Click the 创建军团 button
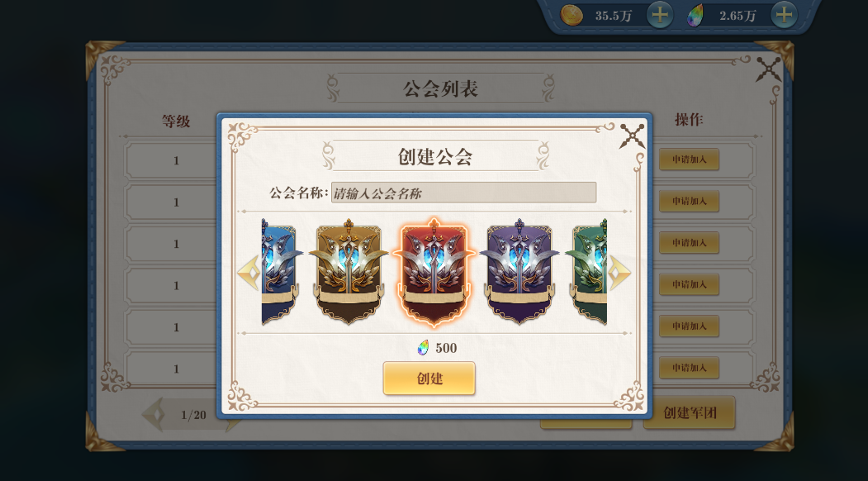 pyautogui.click(x=689, y=413)
